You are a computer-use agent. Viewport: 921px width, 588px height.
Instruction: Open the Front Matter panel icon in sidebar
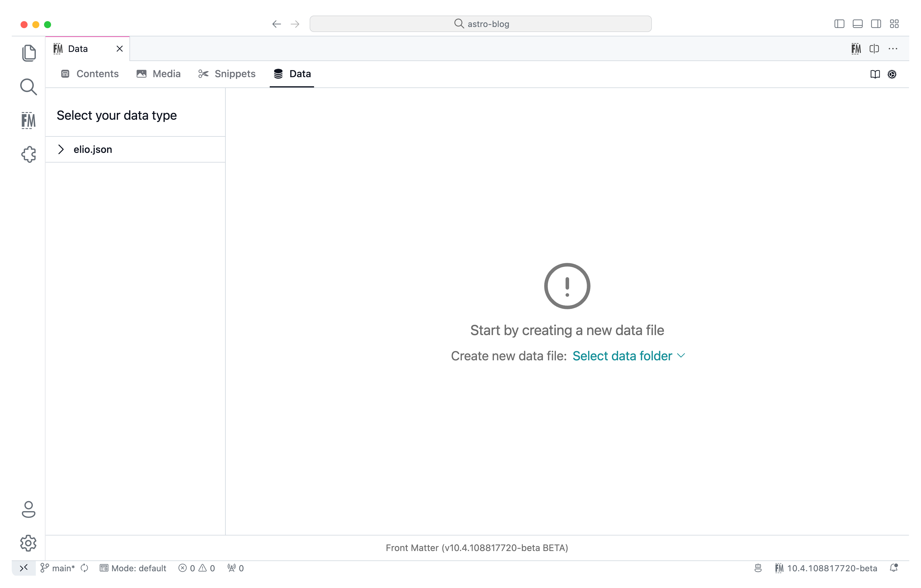coord(28,120)
